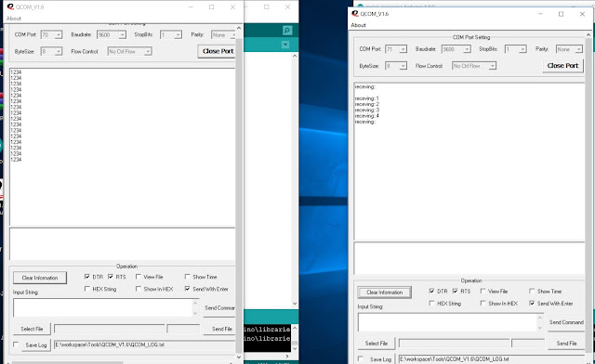Viewport: 595px width, 364px height.
Task: Click Send Command in right QCOM window
Action: pos(566,322)
